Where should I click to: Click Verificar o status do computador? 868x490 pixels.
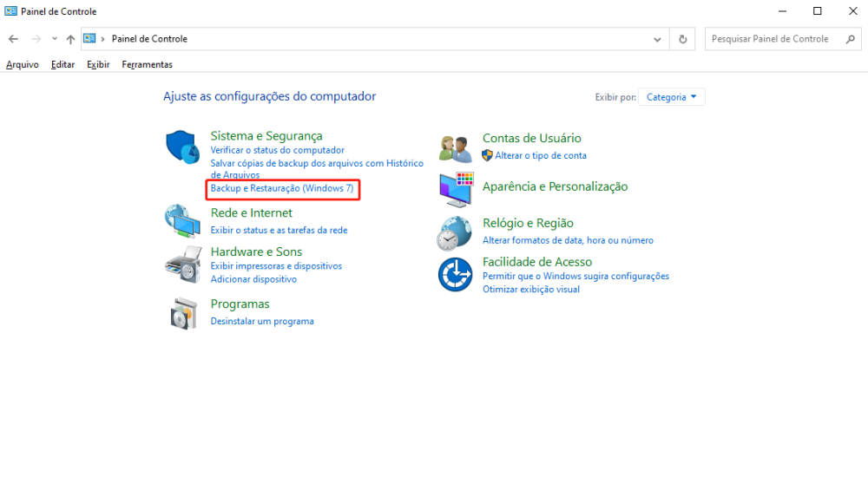(278, 150)
